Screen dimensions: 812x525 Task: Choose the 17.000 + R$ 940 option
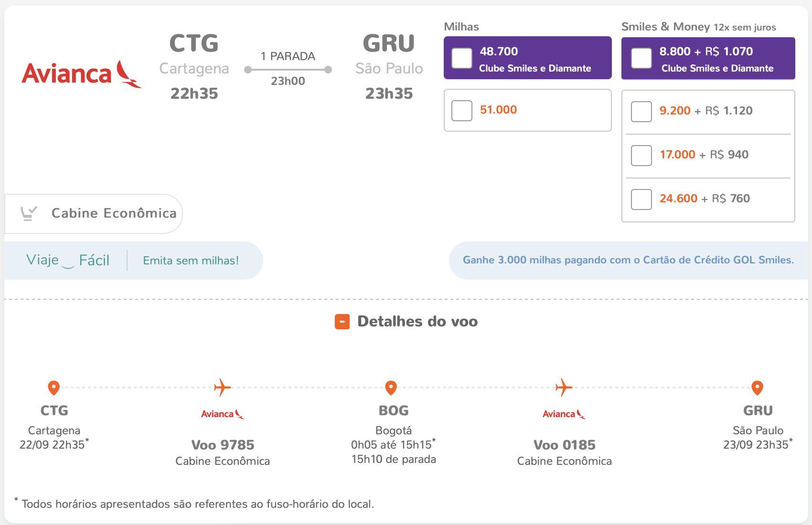641,156
